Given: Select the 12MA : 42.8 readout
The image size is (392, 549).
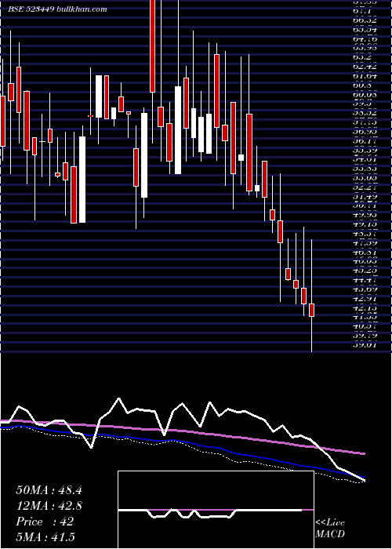Looking at the screenshot, I should 49,506.
